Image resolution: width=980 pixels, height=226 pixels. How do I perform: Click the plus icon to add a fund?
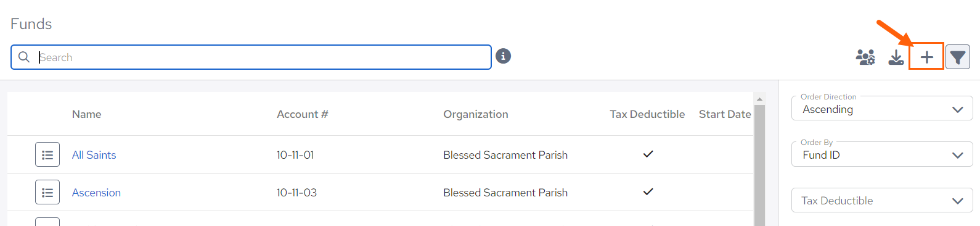pyautogui.click(x=926, y=57)
